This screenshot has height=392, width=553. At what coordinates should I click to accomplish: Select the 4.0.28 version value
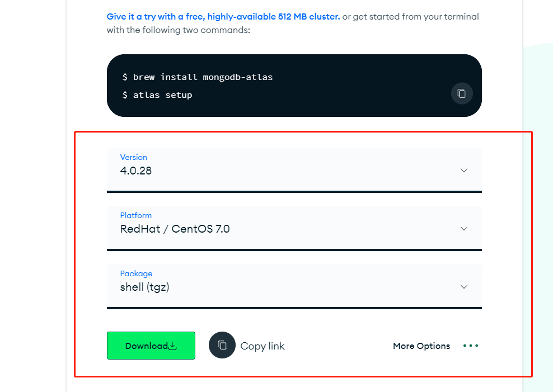tap(136, 171)
